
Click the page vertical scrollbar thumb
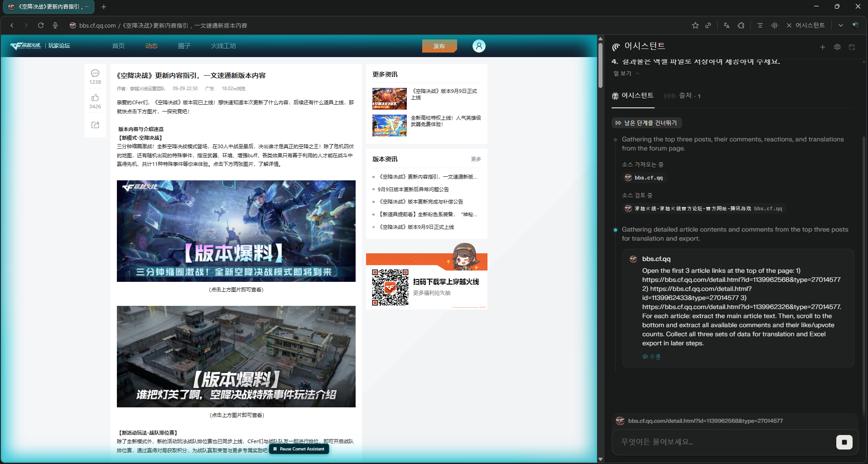tap(600, 66)
